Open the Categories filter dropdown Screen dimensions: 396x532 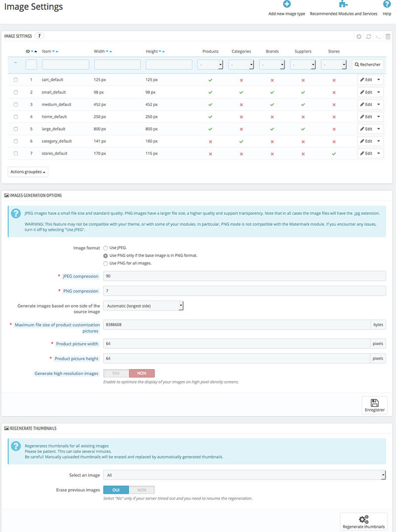[241, 64]
